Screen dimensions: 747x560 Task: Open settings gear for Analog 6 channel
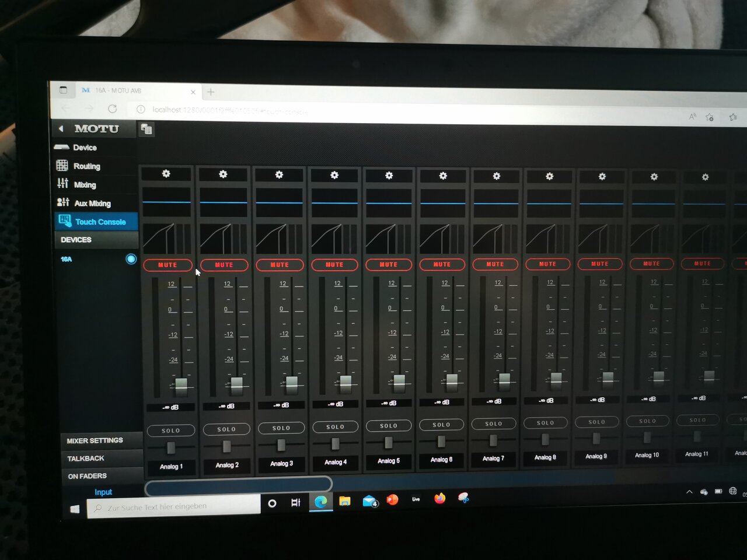click(x=443, y=176)
